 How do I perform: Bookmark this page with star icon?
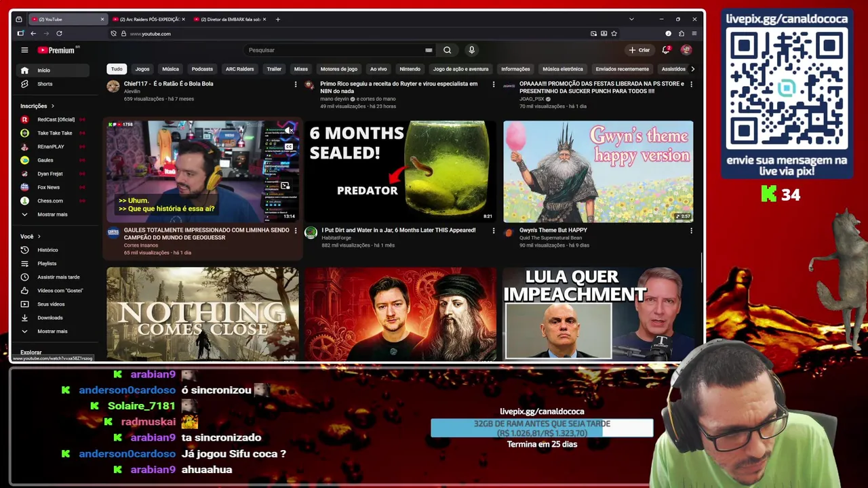click(x=614, y=33)
